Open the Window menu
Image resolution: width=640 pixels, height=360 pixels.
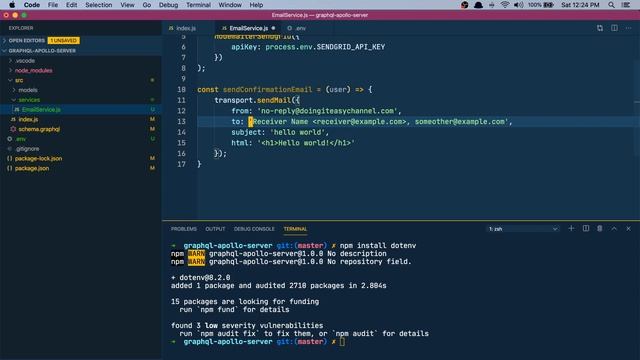click(x=230, y=5)
